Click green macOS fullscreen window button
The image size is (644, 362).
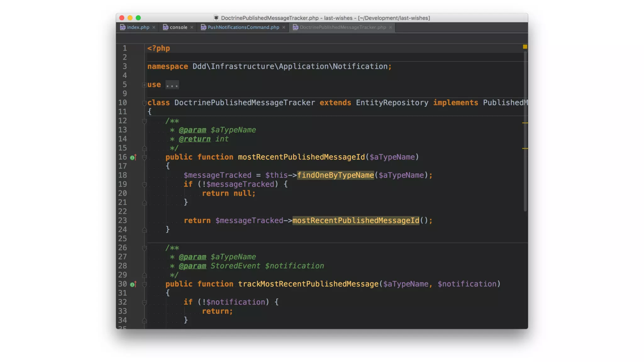point(138,18)
